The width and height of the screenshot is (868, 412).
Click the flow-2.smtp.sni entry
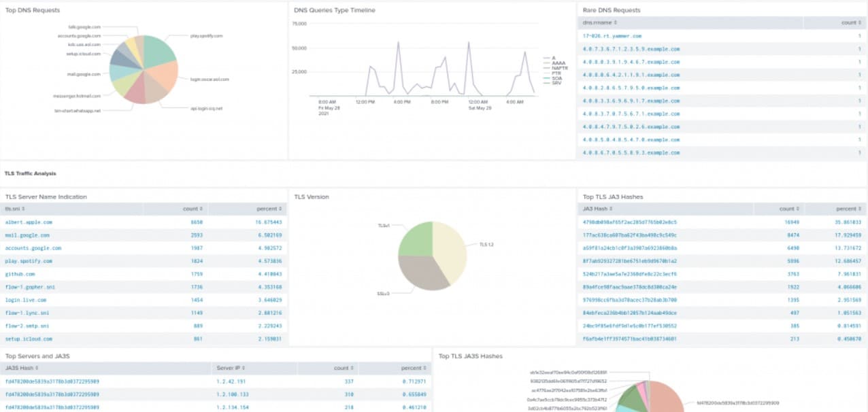[27, 326]
